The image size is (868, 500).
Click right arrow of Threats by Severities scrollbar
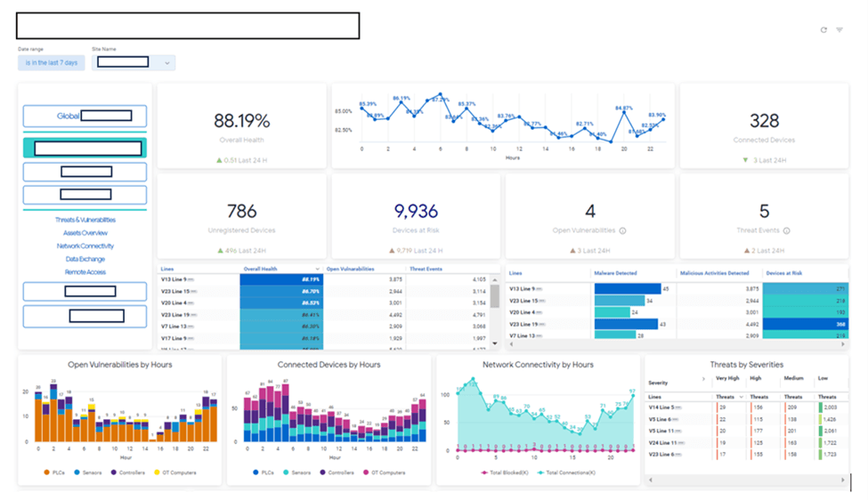pos(842,480)
